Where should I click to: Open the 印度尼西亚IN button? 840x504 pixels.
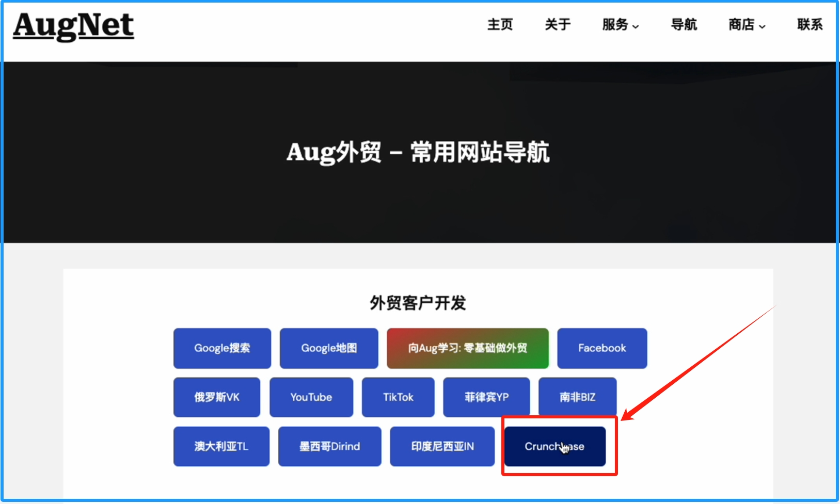[442, 446]
